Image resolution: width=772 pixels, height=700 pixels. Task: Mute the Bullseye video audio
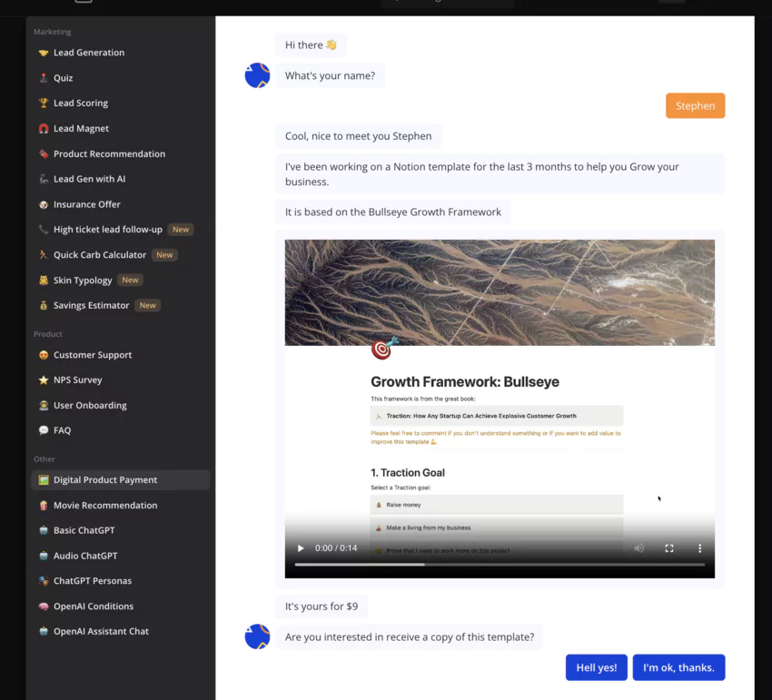pyautogui.click(x=638, y=548)
